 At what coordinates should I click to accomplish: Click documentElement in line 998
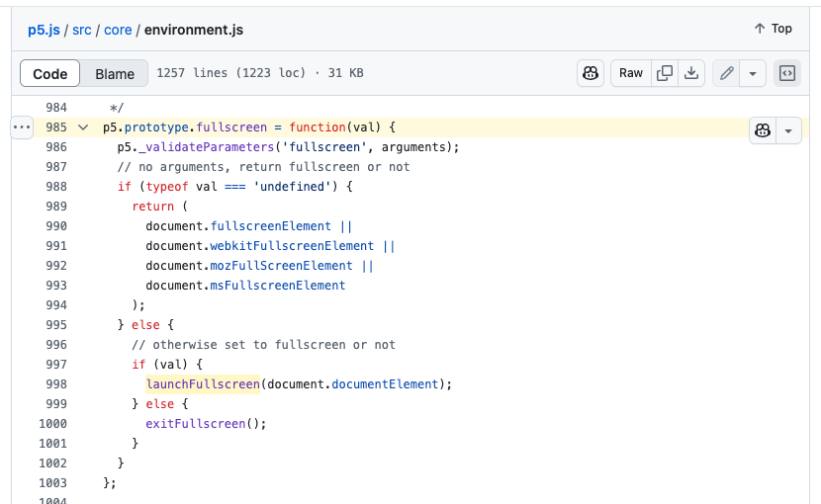[385, 384]
